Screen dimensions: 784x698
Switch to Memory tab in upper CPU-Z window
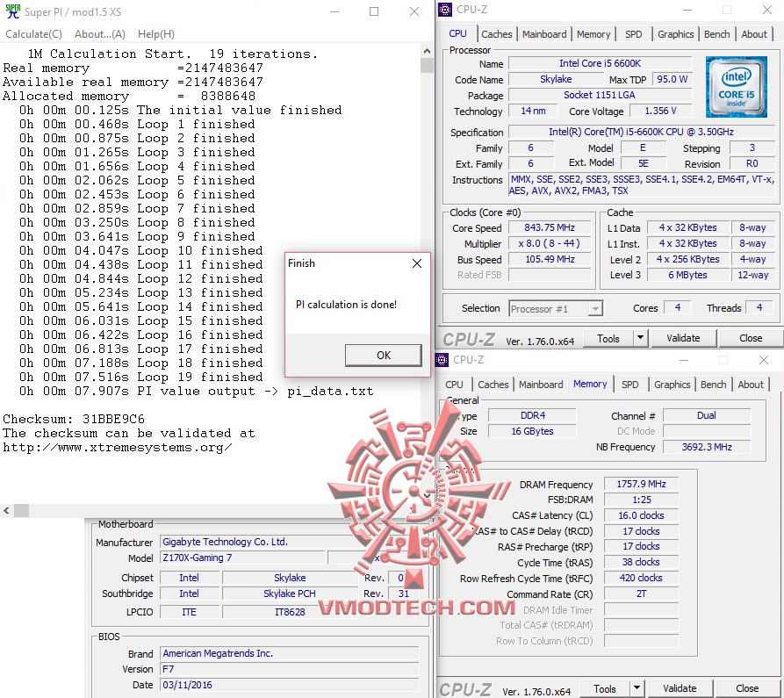pos(593,34)
